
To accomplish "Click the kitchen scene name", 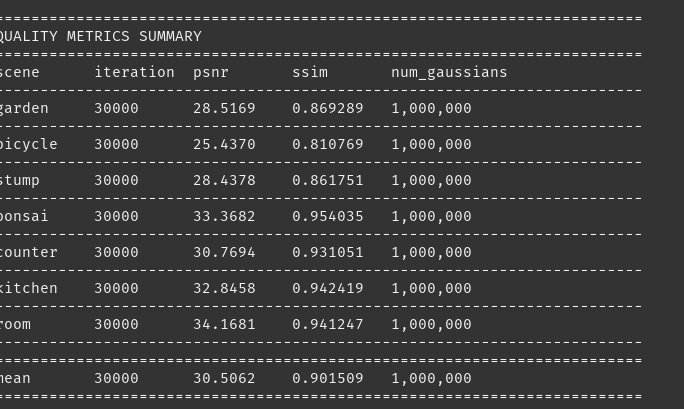I will click(28, 288).
